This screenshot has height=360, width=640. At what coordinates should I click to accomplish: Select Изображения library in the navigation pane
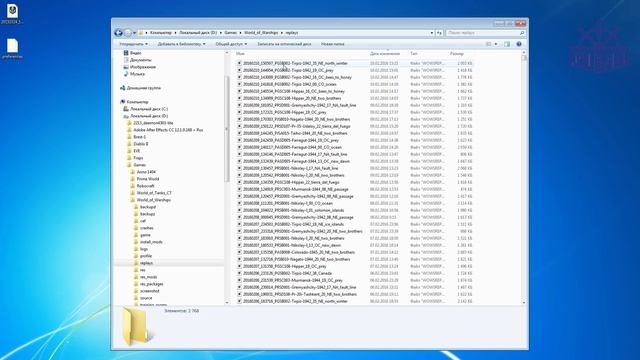pyautogui.click(x=140, y=67)
